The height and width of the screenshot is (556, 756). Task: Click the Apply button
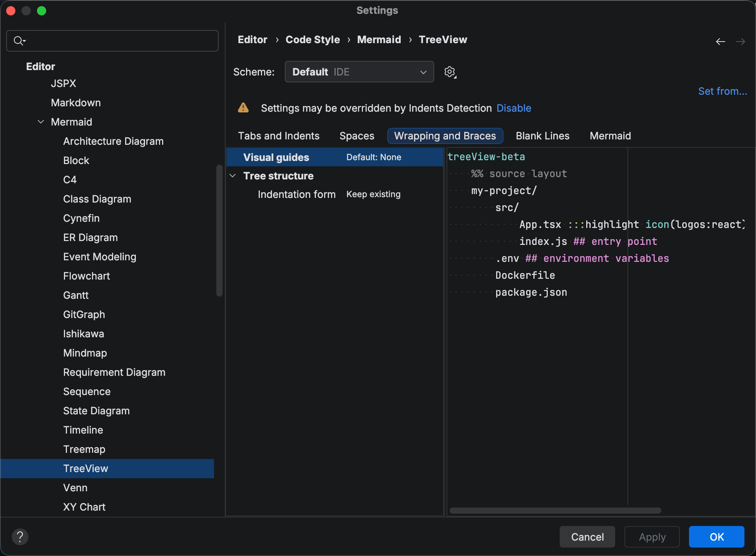[x=652, y=537]
